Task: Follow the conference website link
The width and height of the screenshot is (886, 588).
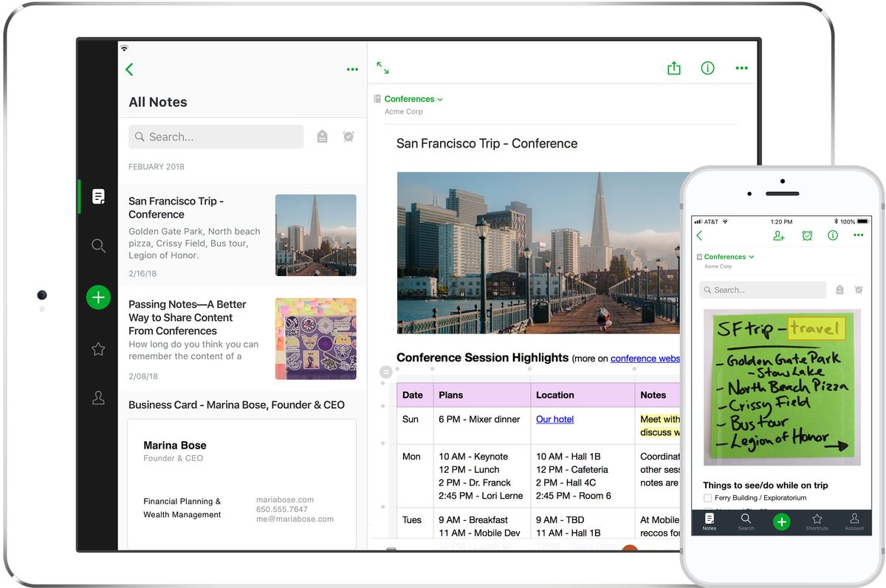Action: coord(645,358)
